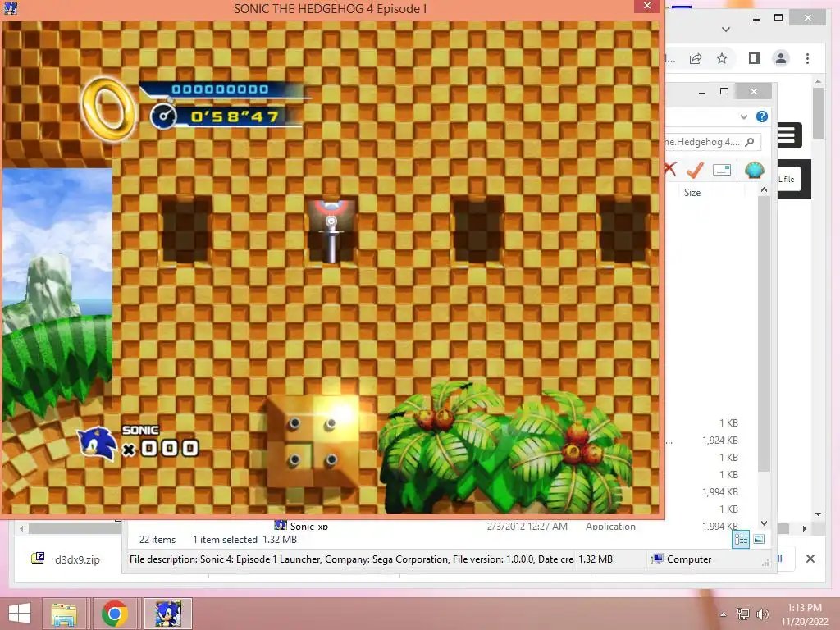Image resolution: width=840 pixels, height=630 pixels.
Task: Switch Explorer to large icons view
Action: (759, 540)
